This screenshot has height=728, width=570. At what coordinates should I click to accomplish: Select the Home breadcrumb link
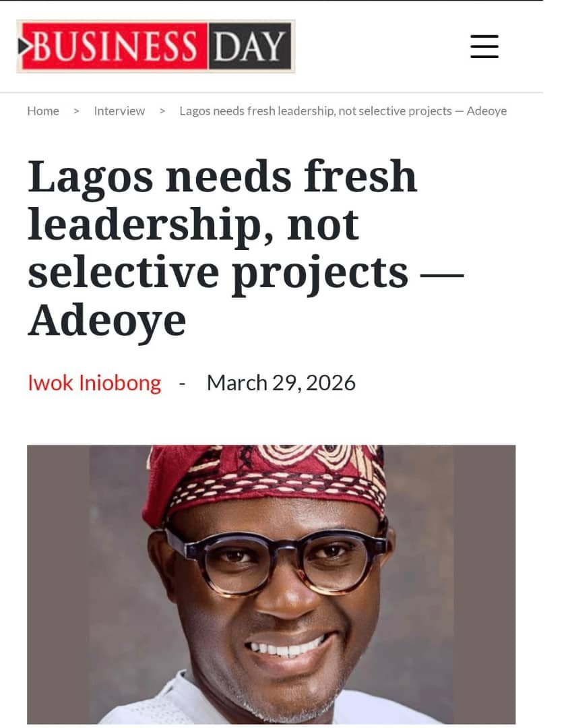[x=43, y=111]
